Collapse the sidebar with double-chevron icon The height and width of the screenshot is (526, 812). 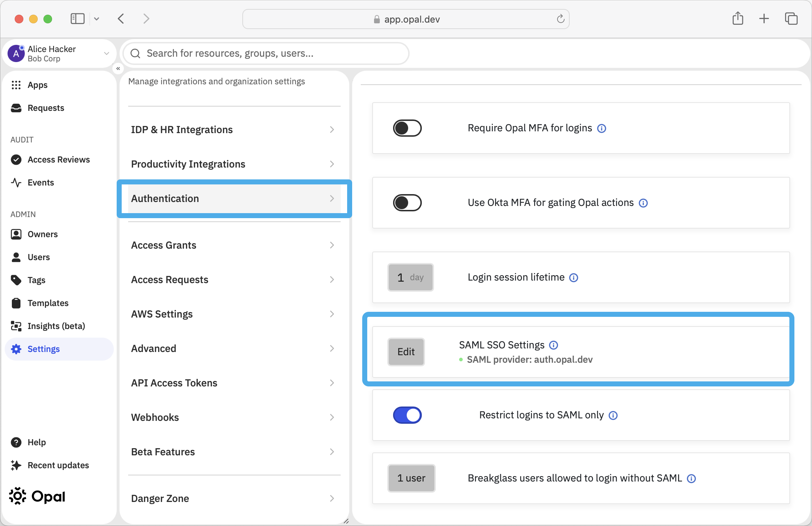click(118, 68)
